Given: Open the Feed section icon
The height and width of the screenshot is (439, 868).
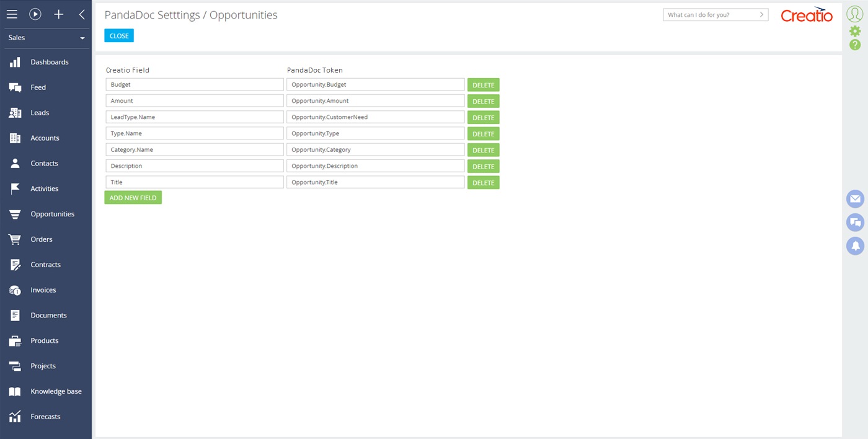Looking at the screenshot, I should (15, 87).
